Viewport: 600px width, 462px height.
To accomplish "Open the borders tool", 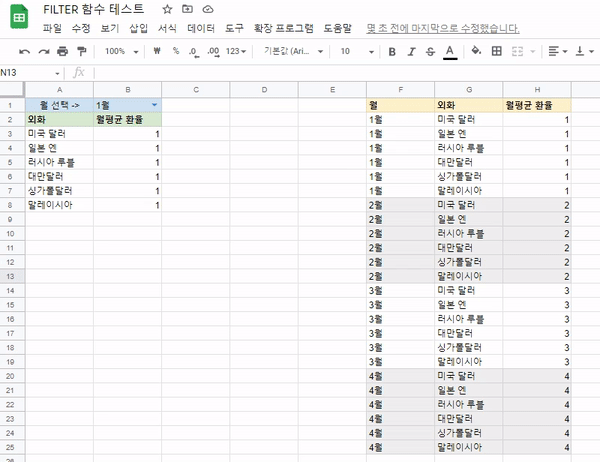I will (497, 51).
